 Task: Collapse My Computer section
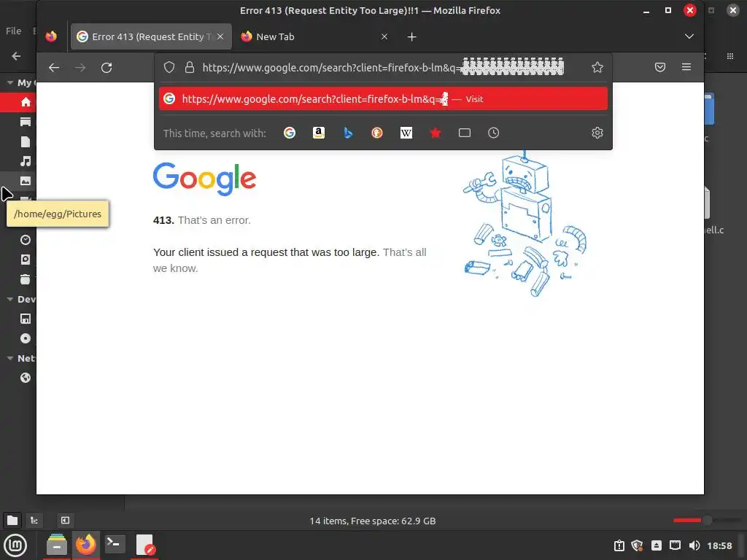(x=10, y=82)
